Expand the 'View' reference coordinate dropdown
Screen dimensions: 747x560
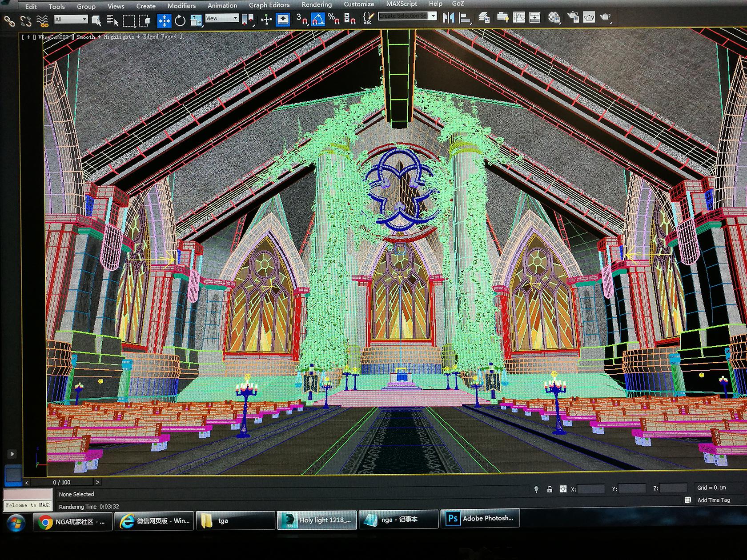(x=222, y=18)
